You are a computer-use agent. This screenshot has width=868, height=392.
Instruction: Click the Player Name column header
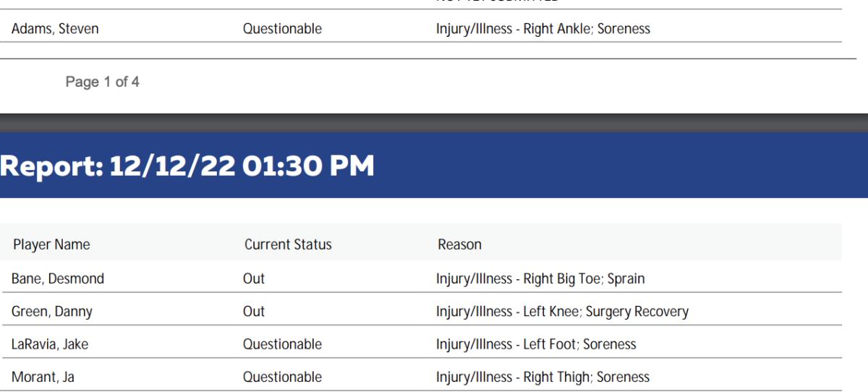coord(51,244)
